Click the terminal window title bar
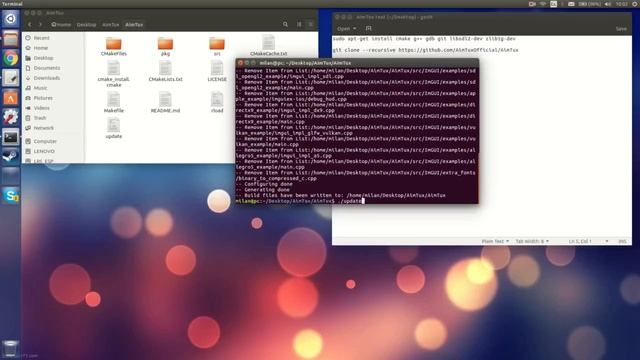Viewport: 640px width, 360px height. tap(357, 63)
